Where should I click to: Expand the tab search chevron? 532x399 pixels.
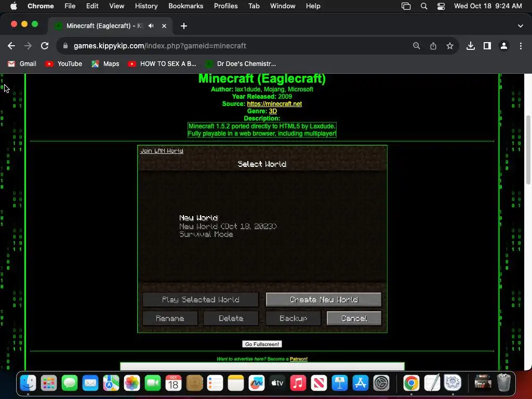click(521, 26)
